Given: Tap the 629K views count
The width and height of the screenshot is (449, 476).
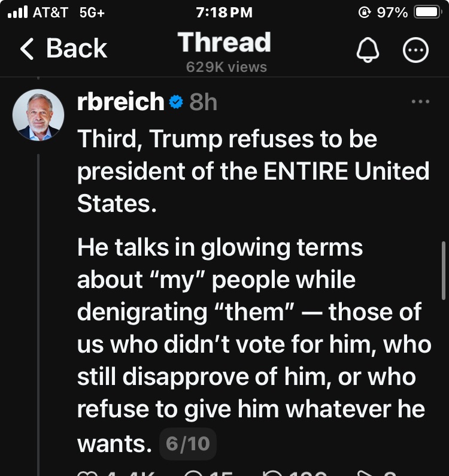Looking at the screenshot, I should click(226, 66).
